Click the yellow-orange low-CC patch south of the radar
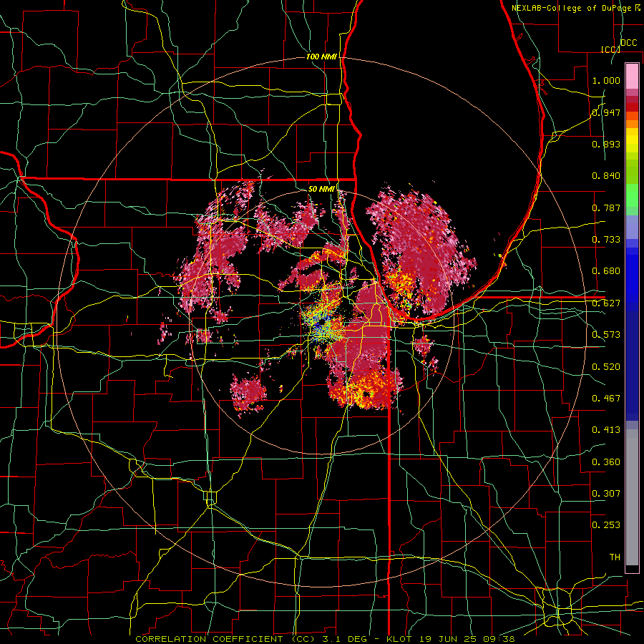644x644 pixels. [364, 389]
